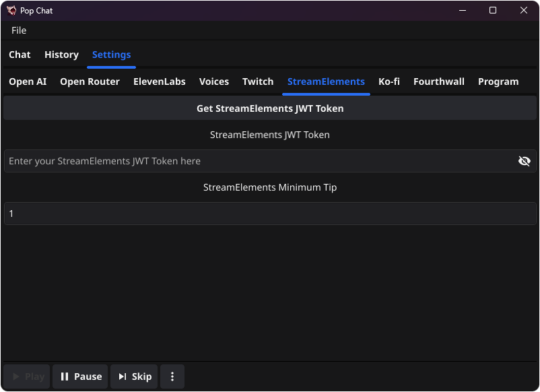Viewport: 540px width, 392px height.
Task: Select the Ko-fi tab
Action: [389, 81]
